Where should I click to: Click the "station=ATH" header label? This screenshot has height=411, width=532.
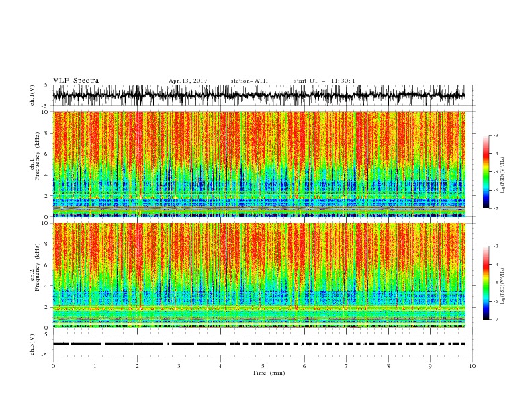click(249, 81)
